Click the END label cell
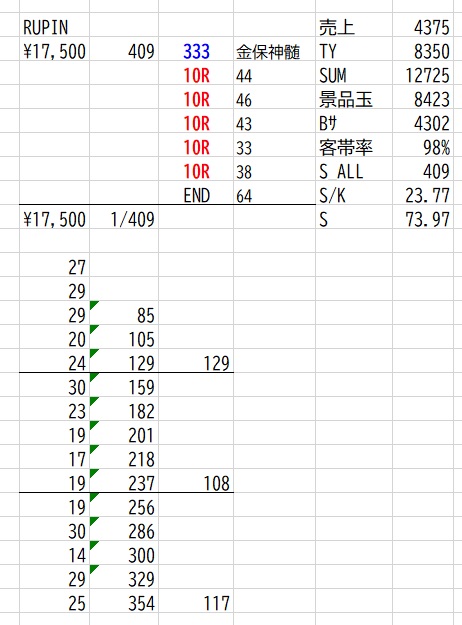 196,195
